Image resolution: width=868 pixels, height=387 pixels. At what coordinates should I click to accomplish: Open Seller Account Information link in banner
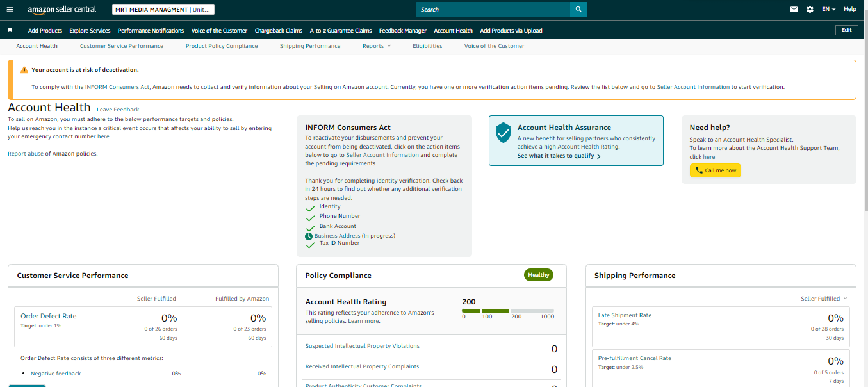[x=693, y=87]
